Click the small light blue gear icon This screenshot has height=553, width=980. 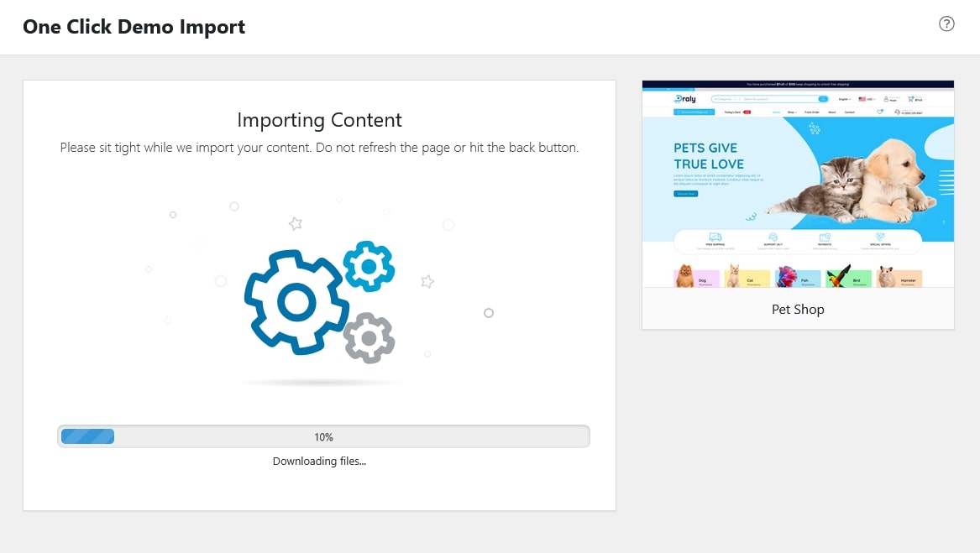[x=369, y=265]
